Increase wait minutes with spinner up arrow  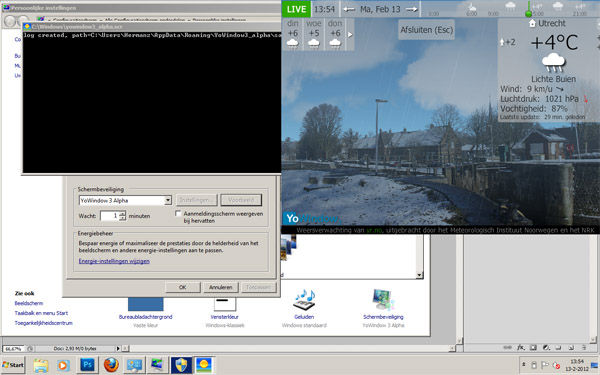point(122,214)
